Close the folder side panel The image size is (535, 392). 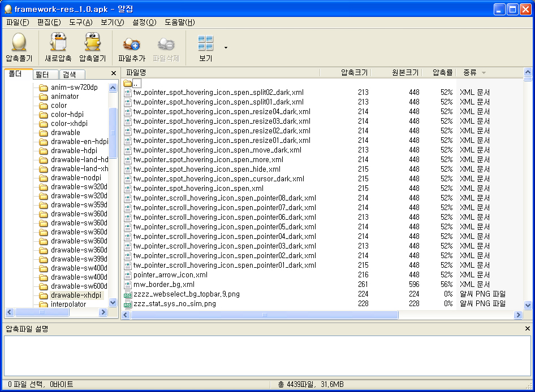tap(113, 73)
